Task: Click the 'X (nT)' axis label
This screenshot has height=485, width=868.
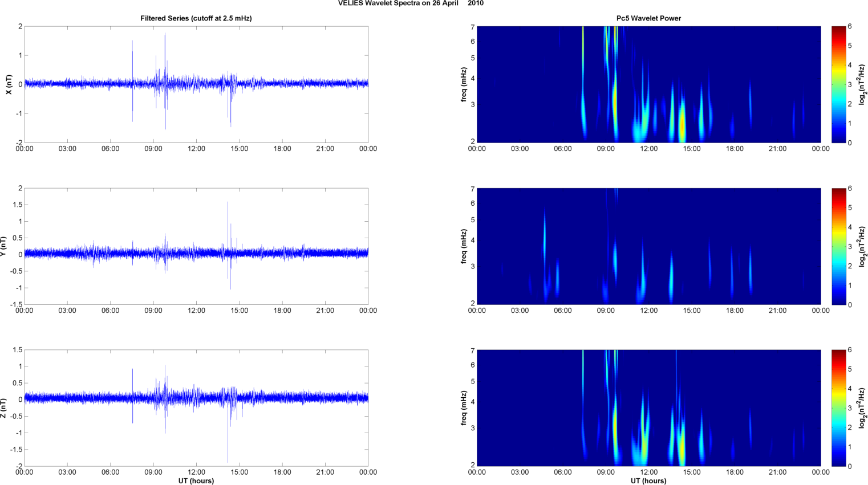Action: coord(9,84)
